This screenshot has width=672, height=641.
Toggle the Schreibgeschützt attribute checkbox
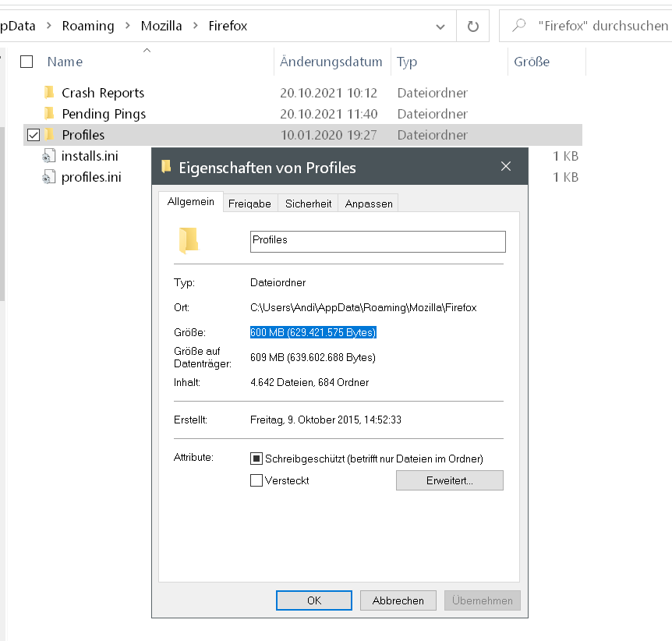pyautogui.click(x=256, y=459)
